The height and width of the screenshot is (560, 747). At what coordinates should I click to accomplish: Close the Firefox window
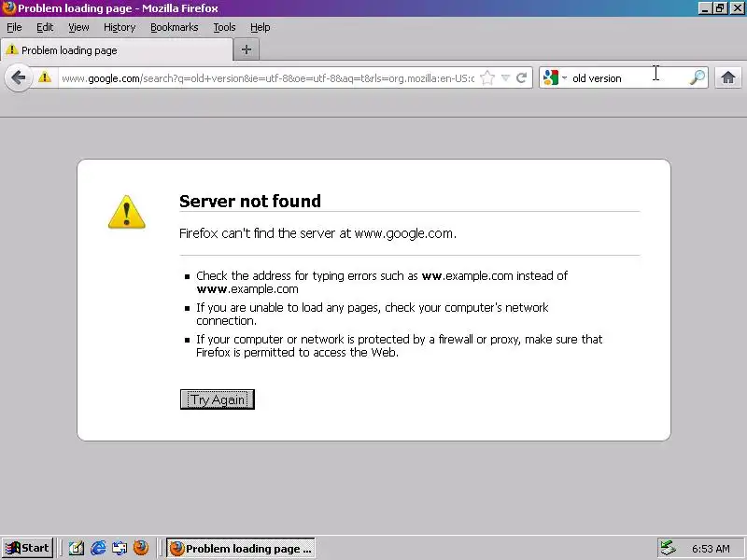click(x=737, y=8)
